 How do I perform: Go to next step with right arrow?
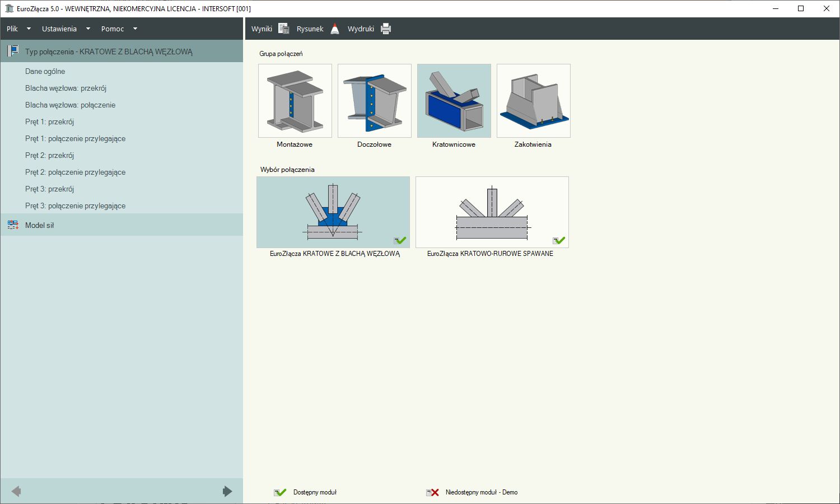pos(227,491)
